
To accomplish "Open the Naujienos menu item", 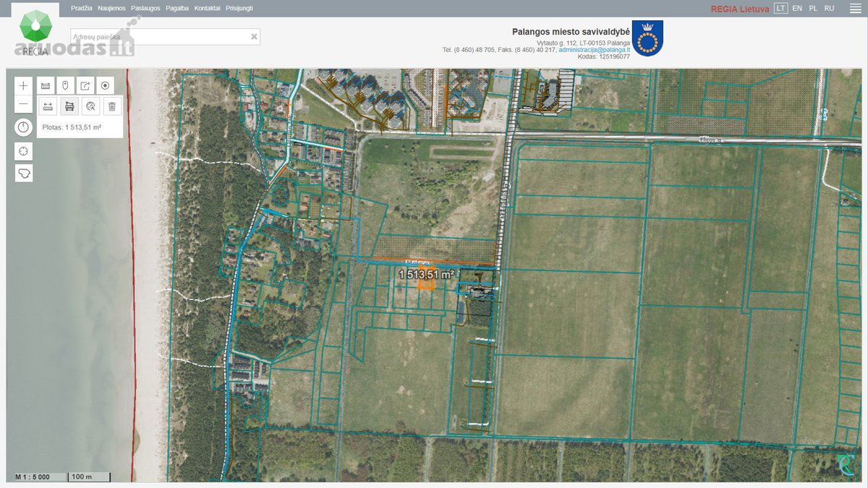I will (111, 8).
